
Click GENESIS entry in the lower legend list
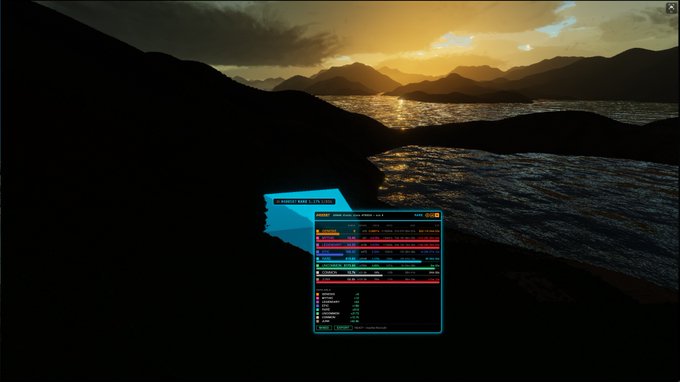coord(338,294)
